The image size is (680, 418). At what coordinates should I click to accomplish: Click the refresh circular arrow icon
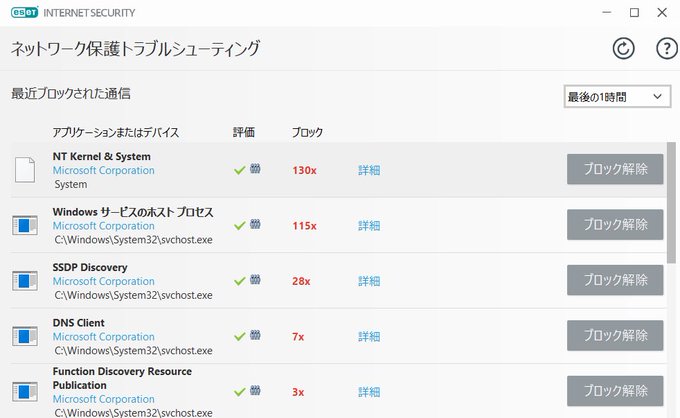[x=623, y=49]
